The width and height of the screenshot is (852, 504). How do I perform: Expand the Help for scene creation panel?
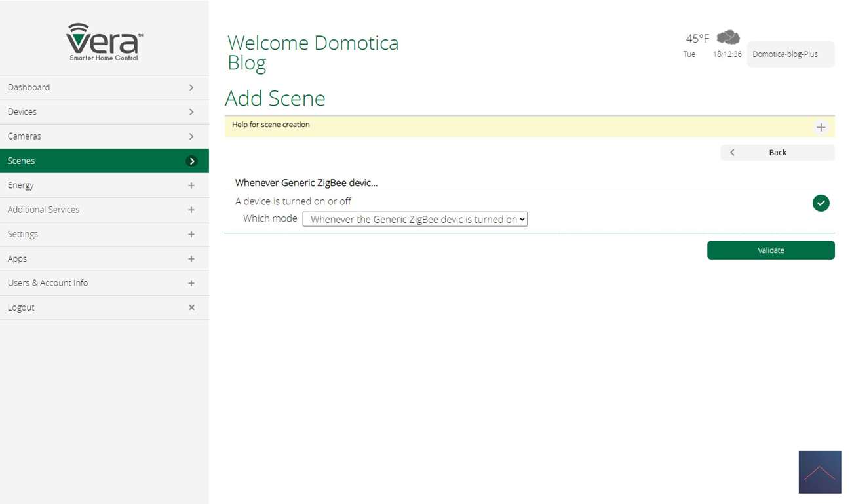821,127
